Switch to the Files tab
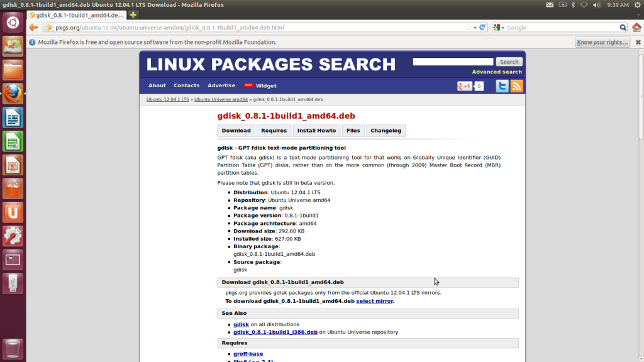Viewport: 644px width, 362px height. (x=353, y=131)
